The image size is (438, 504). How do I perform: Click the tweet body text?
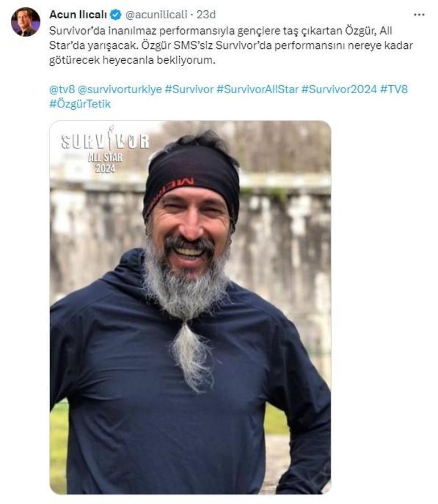[231, 45]
